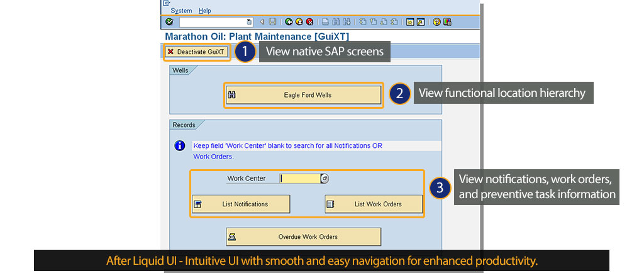Click the green Back arrow icon

[289, 22]
